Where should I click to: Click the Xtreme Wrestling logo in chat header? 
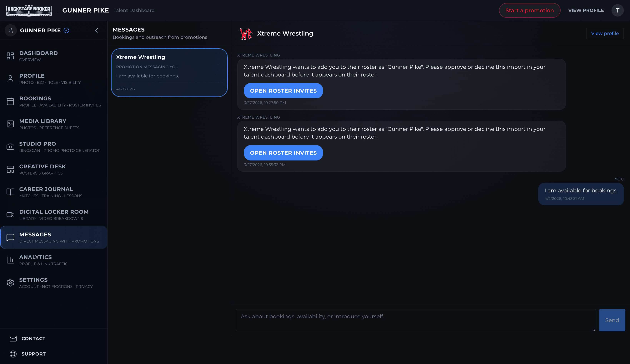pos(246,34)
